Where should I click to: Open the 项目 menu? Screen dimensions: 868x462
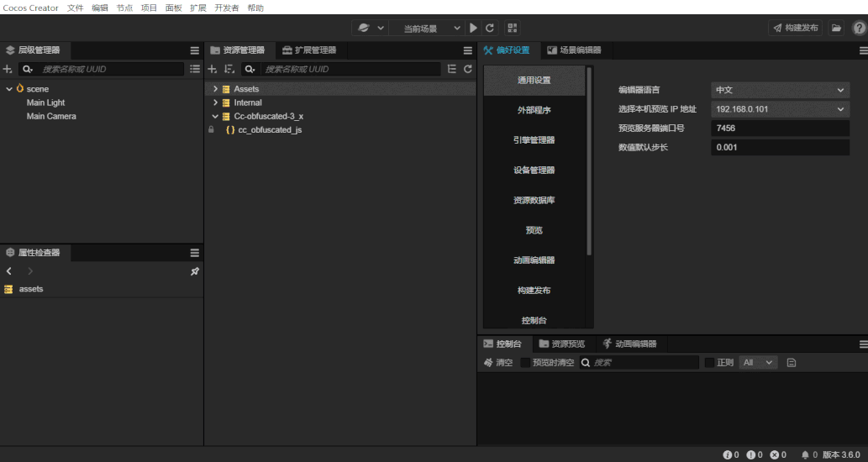[x=149, y=8]
